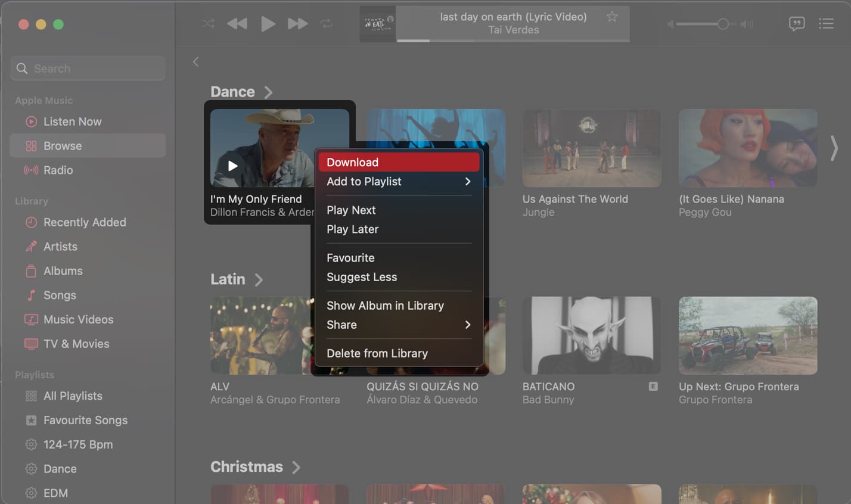851x504 pixels.
Task: Choose Download from context menu
Action: [399, 162]
